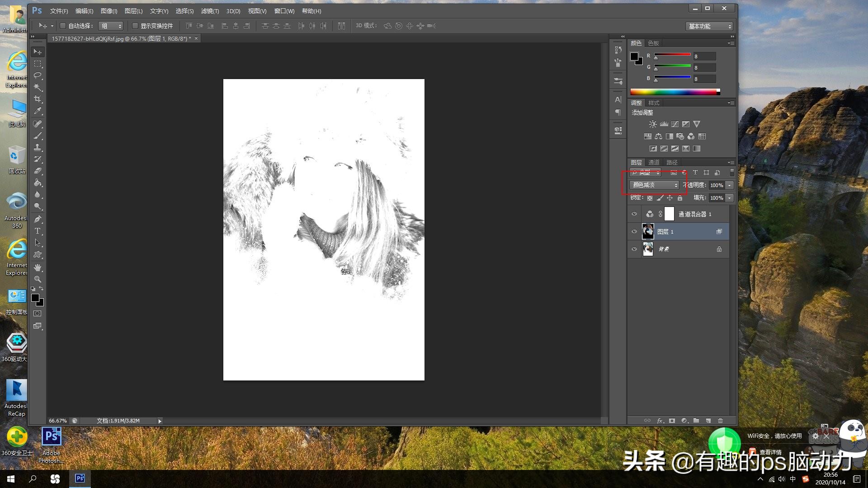Image resolution: width=868 pixels, height=488 pixels.
Task: Select the Path Selection tool
Action: (x=38, y=243)
